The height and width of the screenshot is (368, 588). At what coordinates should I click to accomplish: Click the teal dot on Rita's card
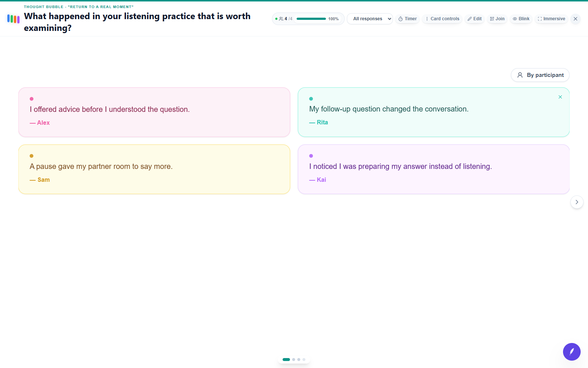(x=311, y=99)
